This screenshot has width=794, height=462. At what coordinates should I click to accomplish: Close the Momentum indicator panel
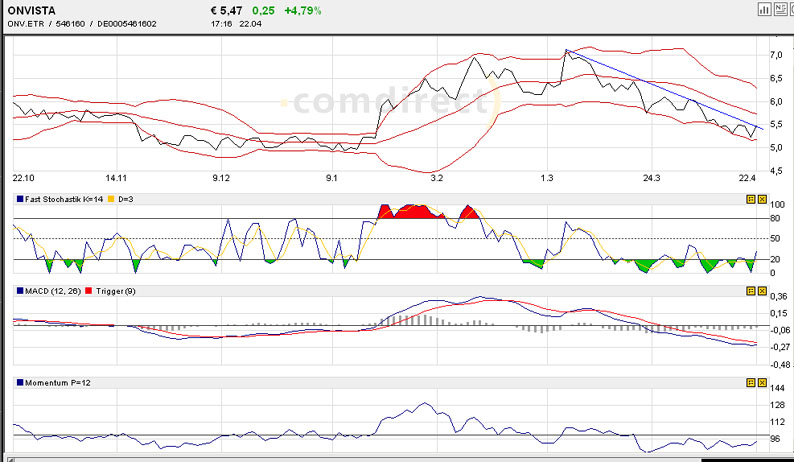pos(761,382)
